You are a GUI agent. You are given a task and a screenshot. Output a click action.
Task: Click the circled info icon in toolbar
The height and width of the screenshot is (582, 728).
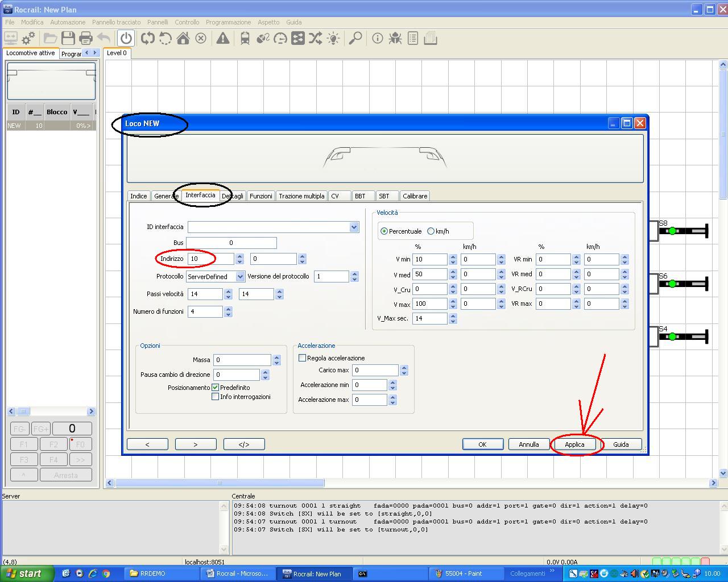[x=378, y=38]
